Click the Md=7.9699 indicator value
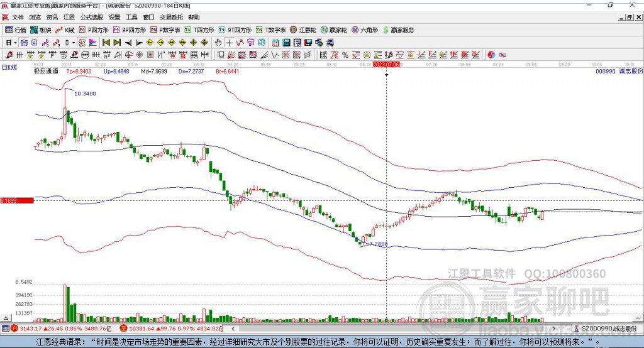The height and width of the screenshot is (348, 644). pos(153,71)
